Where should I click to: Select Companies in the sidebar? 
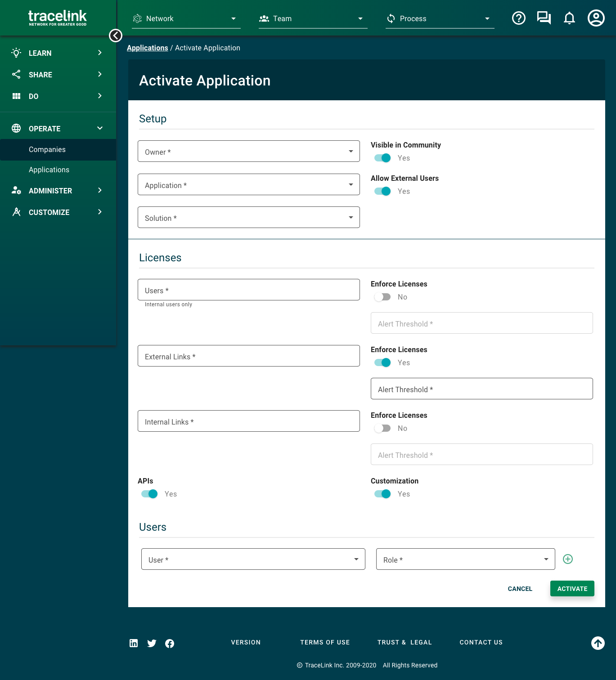pos(58,149)
